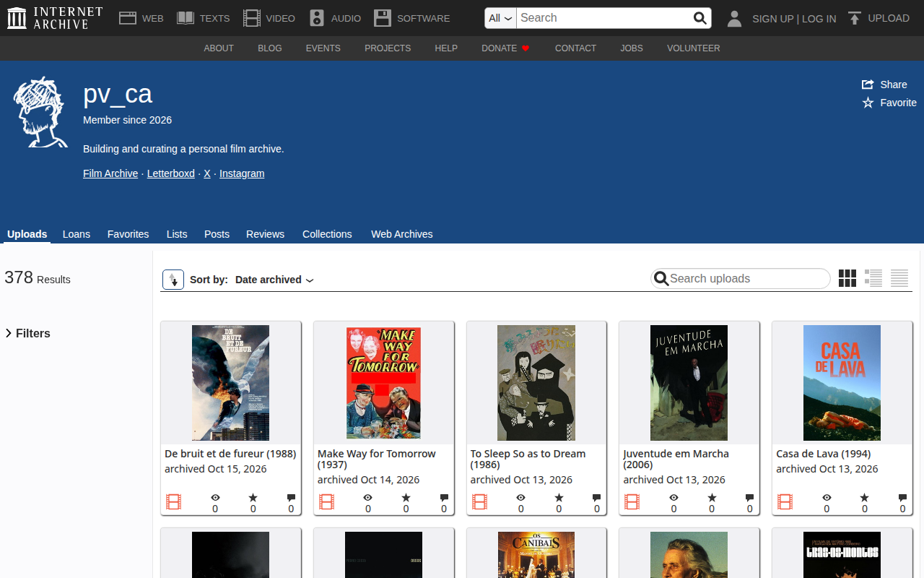Click the 'Casa de Lava (1994)' title
924x578 pixels.
[824, 454]
